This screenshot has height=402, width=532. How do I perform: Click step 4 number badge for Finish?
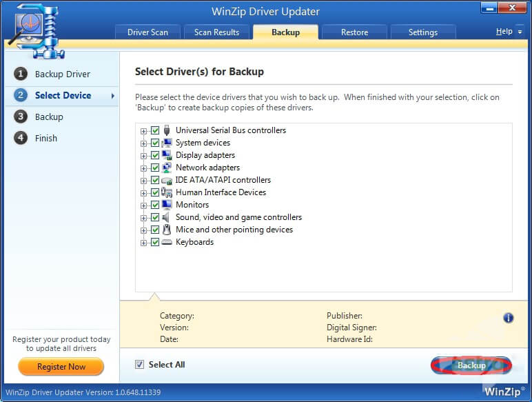21,138
